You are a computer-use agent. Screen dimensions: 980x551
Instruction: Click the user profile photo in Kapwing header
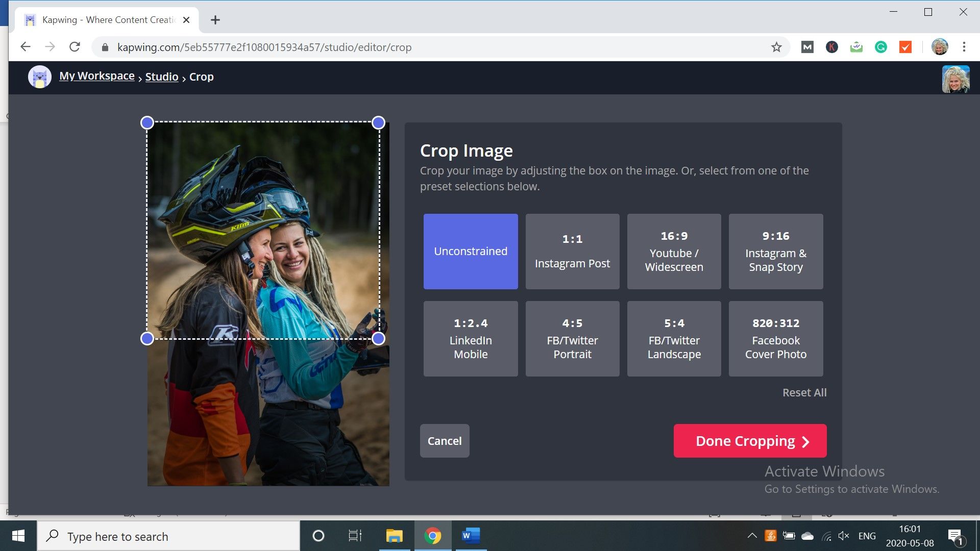(x=955, y=79)
